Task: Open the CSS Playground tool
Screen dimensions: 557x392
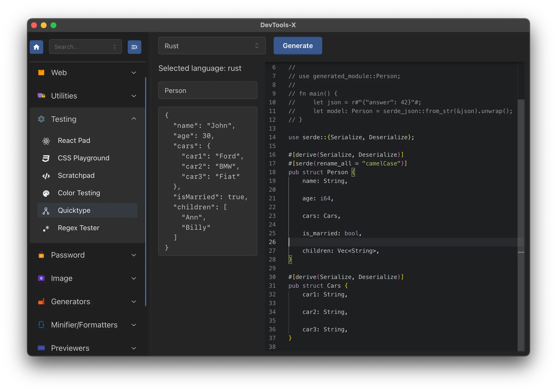Action: click(x=87, y=158)
